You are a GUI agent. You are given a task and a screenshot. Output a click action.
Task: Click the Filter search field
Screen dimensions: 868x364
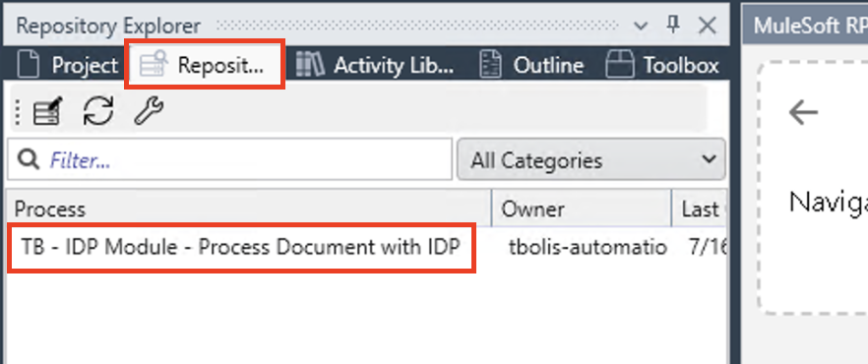point(229,159)
